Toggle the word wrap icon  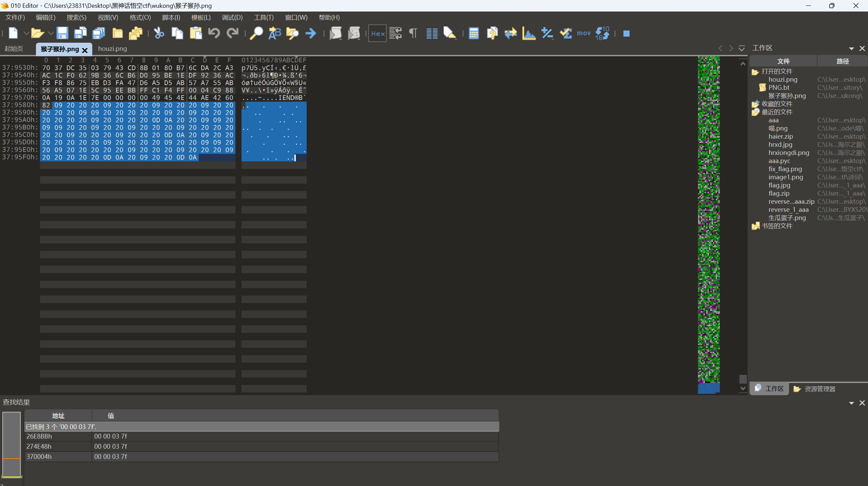tap(396, 33)
